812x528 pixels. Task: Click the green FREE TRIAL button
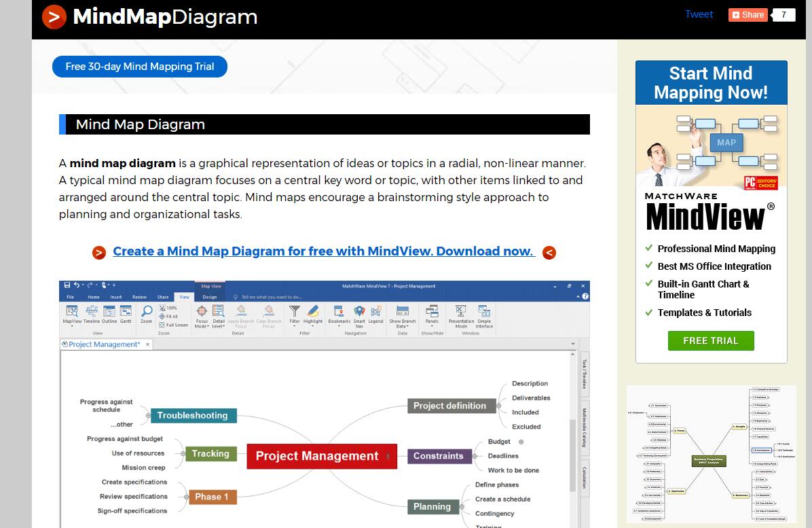point(710,340)
